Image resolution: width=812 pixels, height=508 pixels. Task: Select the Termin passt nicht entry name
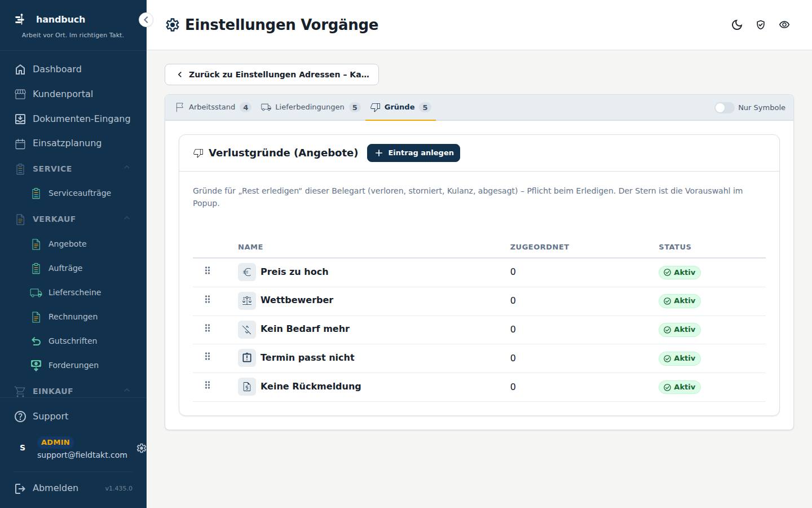click(307, 358)
